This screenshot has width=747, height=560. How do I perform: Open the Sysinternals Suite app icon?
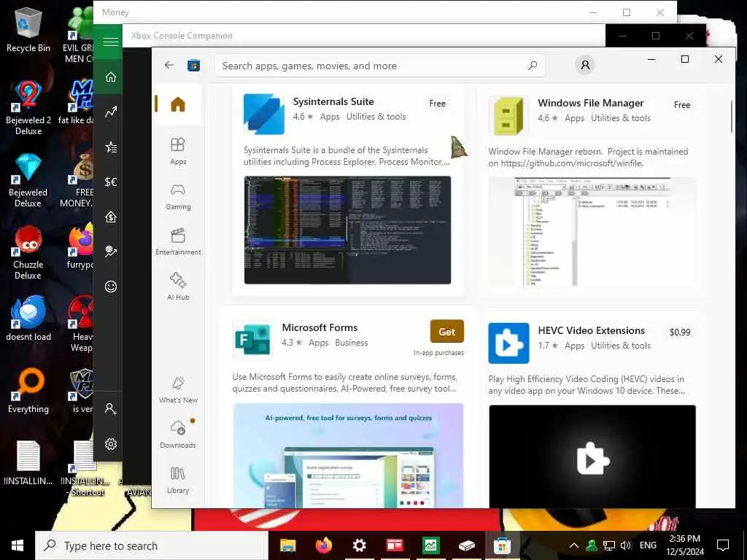[264, 114]
